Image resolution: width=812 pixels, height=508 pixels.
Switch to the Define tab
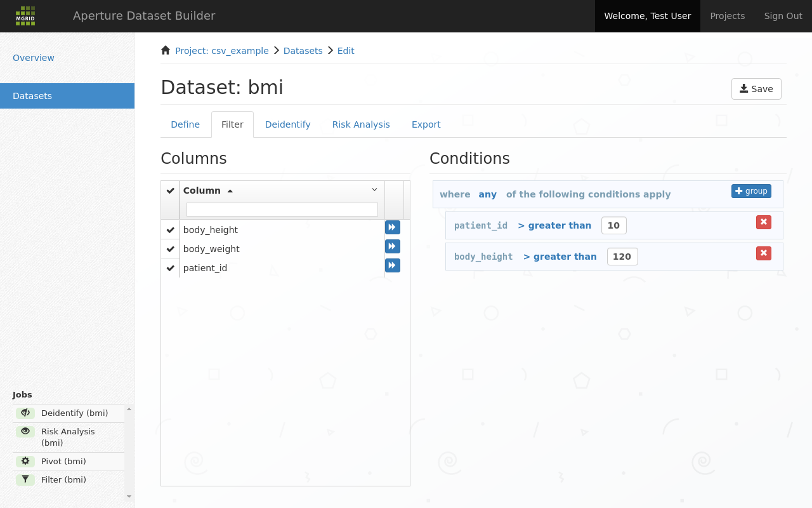pyautogui.click(x=185, y=124)
